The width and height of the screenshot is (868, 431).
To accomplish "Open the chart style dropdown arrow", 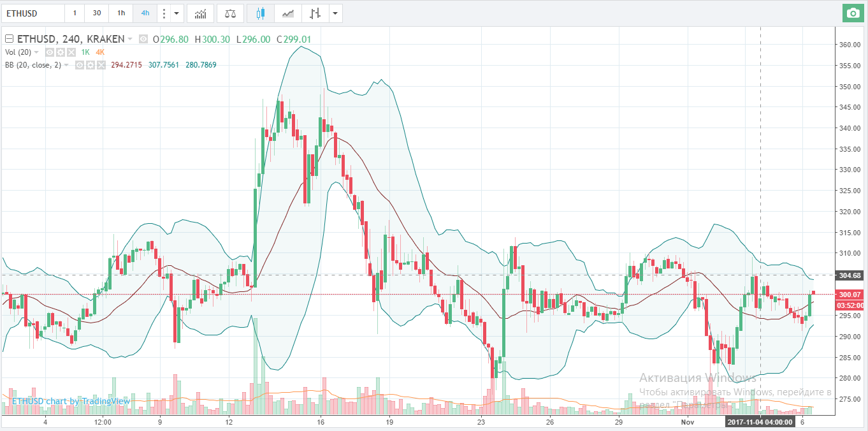I will [335, 13].
